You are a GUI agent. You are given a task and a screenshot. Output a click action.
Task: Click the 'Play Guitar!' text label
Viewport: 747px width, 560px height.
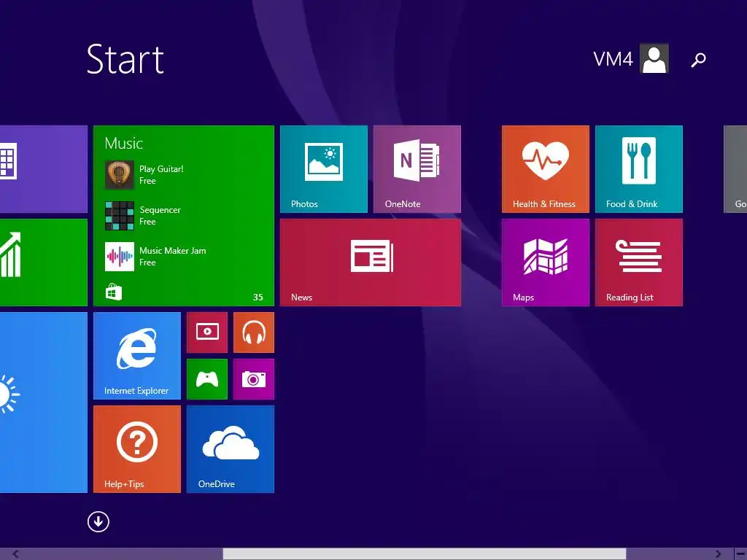coord(161,169)
